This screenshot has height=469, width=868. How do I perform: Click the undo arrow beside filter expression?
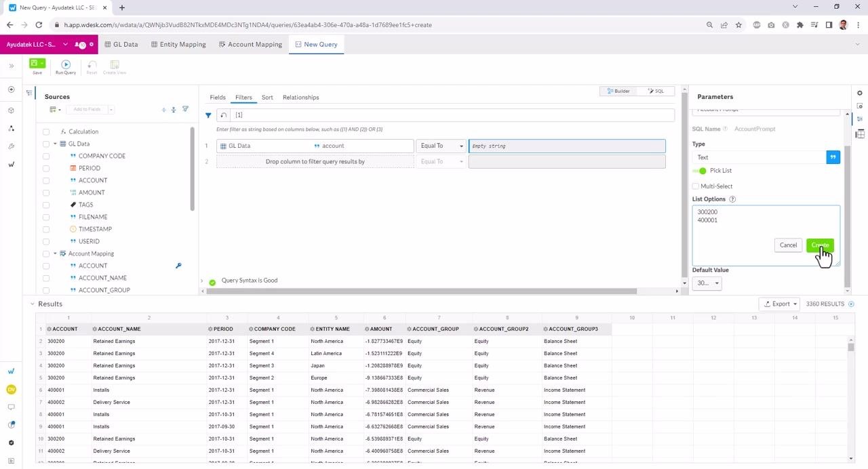223,115
